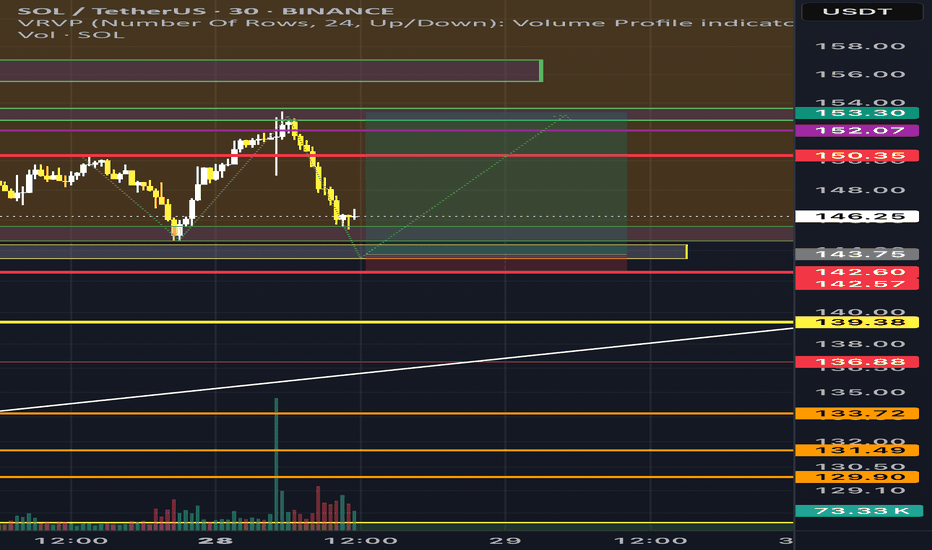This screenshot has width=932, height=550.
Task: Click the 73.33 K volume label
Action: point(859,511)
